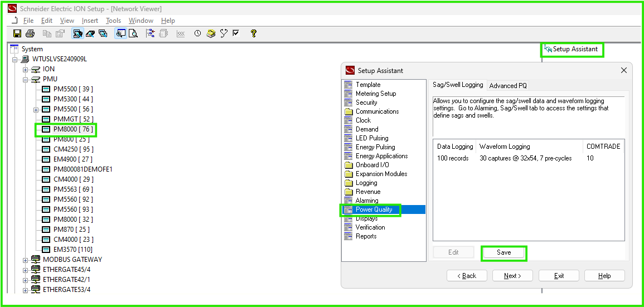Select the Sag/Swell Logging tab
The image size is (644, 307).
pyautogui.click(x=458, y=85)
